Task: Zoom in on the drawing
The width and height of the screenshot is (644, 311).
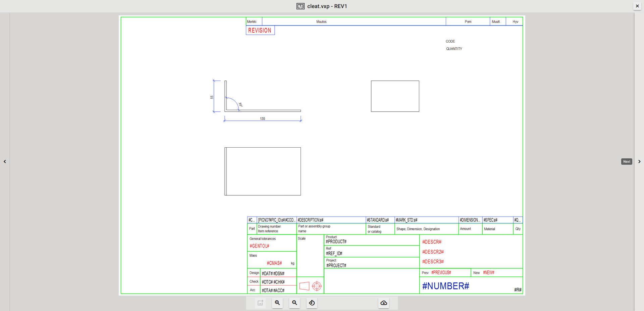Action: click(277, 303)
